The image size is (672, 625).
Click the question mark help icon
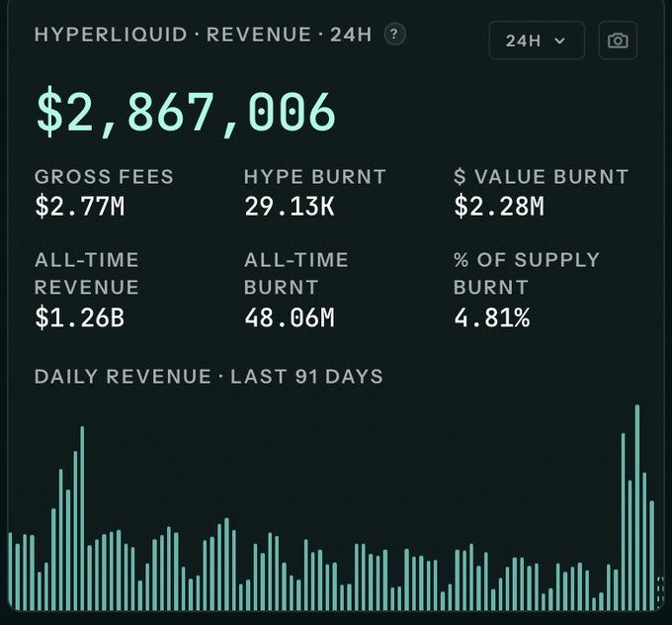(x=394, y=35)
